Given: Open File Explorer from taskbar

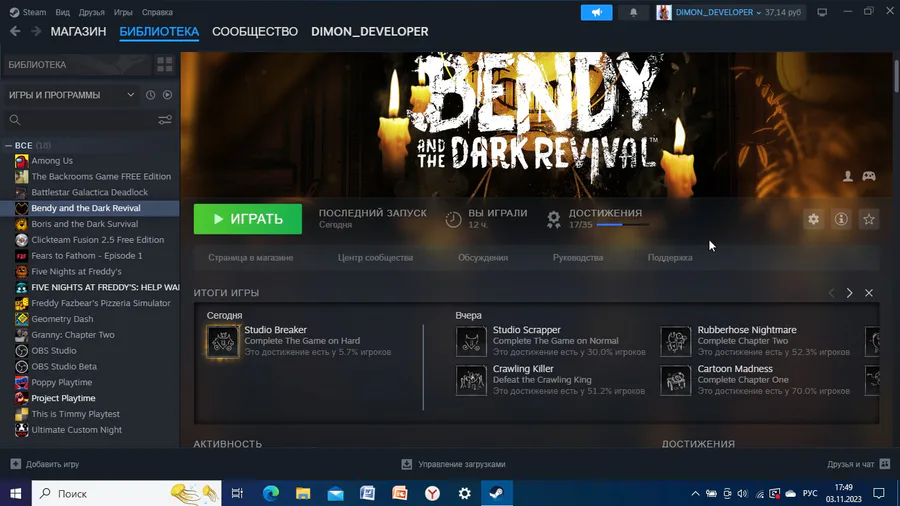Looking at the screenshot, I should [x=303, y=493].
